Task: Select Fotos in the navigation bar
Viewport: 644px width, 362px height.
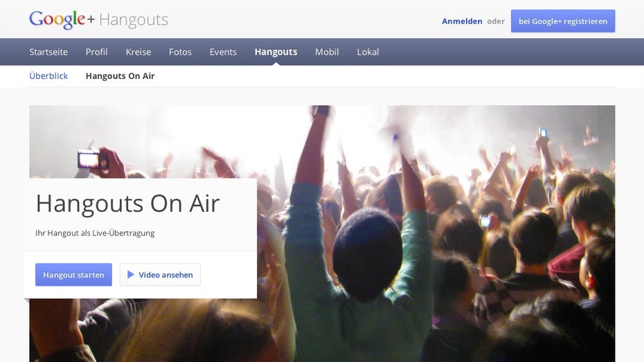Action: 180,52
